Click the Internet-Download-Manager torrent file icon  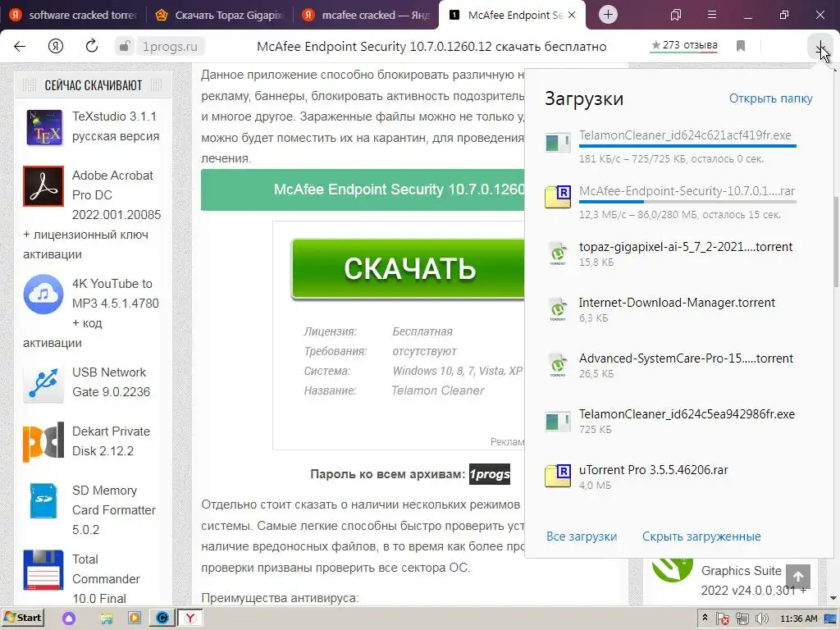(558, 308)
